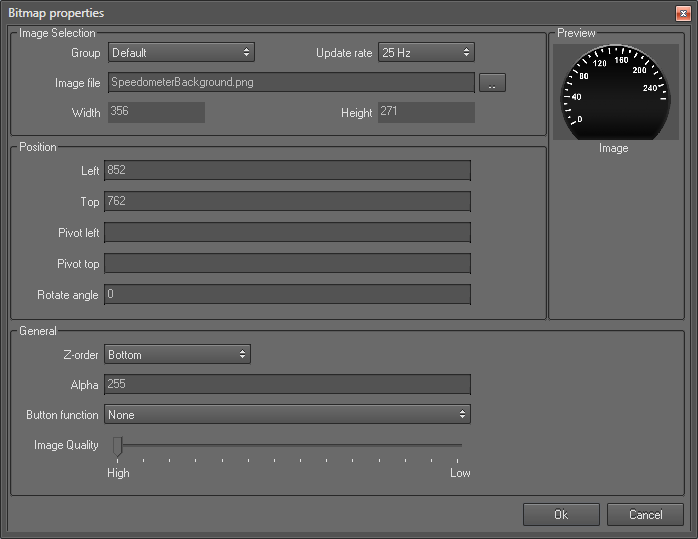This screenshot has width=698, height=539.
Task: Click the Pivot left input field
Action: click(x=287, y=233)
